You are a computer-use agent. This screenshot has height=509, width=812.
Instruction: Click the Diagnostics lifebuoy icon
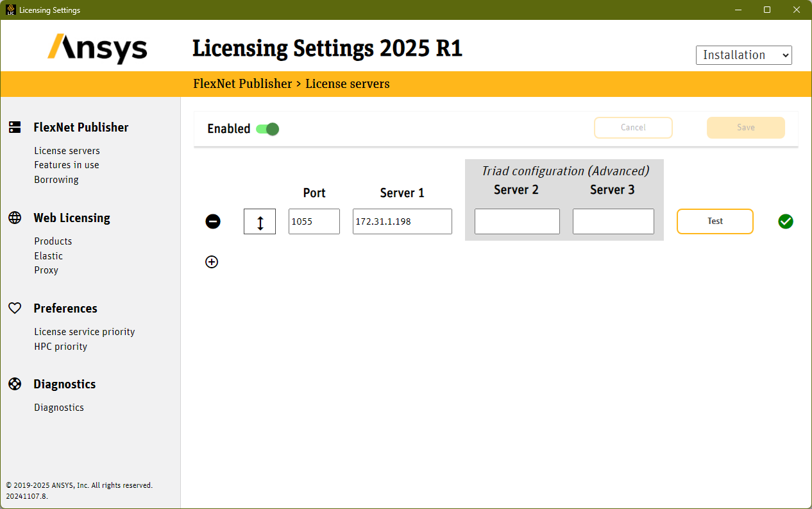pos(15,384)
